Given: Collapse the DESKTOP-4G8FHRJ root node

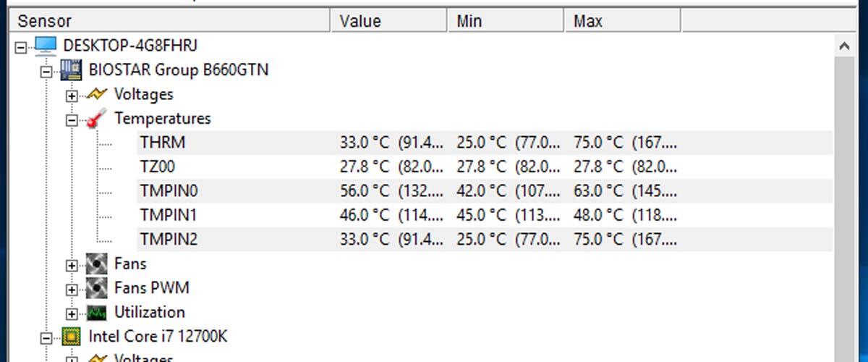Looking at the screenshot, I should pos(21,48).
